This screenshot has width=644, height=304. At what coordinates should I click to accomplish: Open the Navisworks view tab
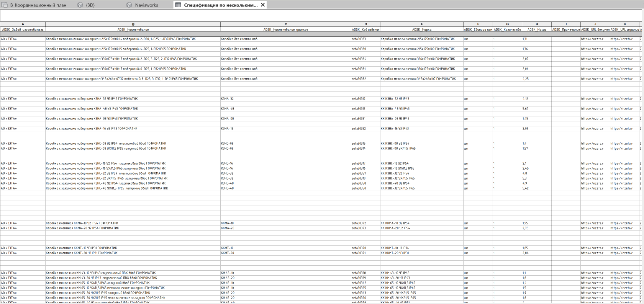[146, 5]
